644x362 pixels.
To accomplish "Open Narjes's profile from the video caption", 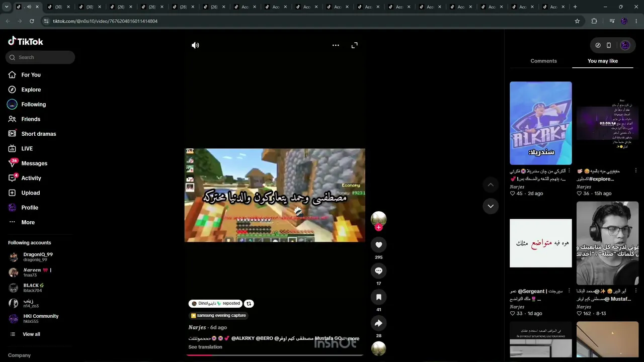I will (197, 328).
